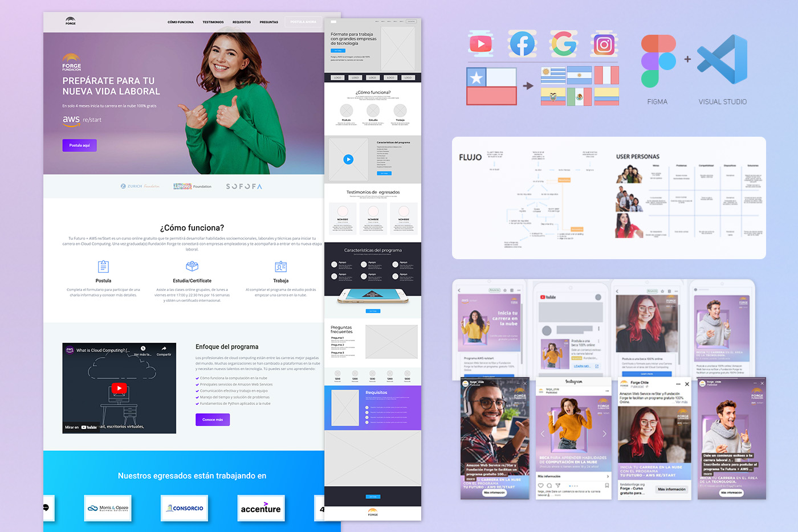Click the Instagram logo icon

pyautogui.click(x=604, y=44)
